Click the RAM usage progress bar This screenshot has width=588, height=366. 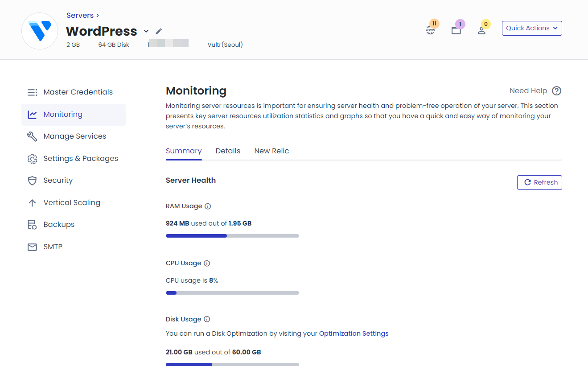click(x=232, y=236)
